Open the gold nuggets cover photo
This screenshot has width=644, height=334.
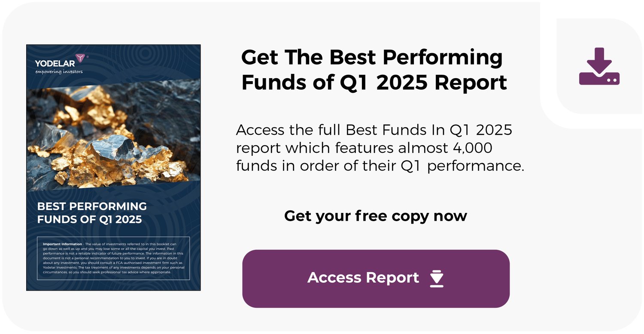tap(113, 137)
